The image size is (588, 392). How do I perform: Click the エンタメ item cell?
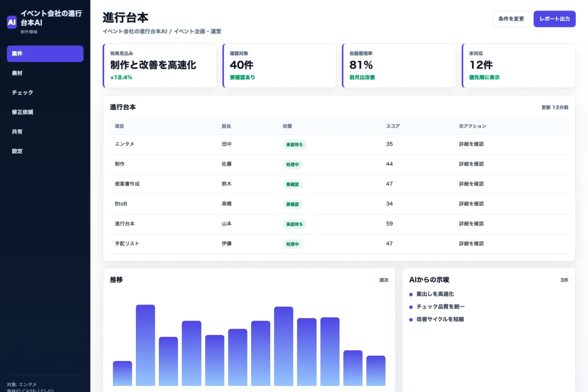125,144
